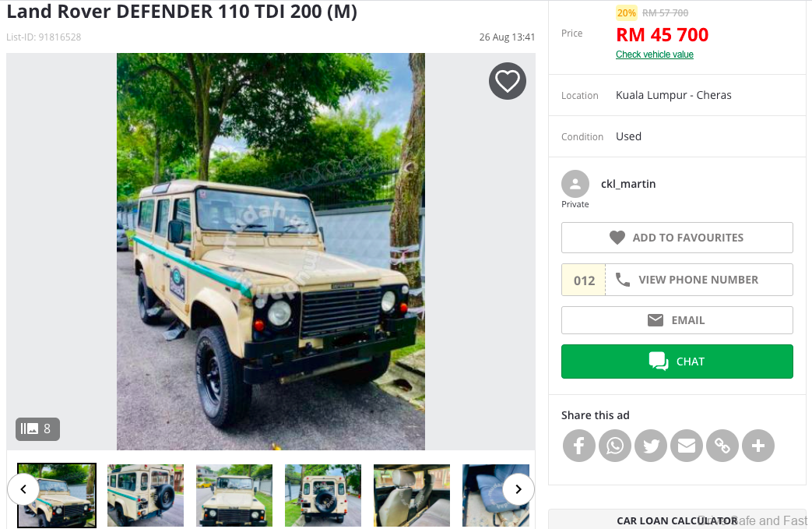Share ad on Facebook
The image size is (812, 529).
579,446
